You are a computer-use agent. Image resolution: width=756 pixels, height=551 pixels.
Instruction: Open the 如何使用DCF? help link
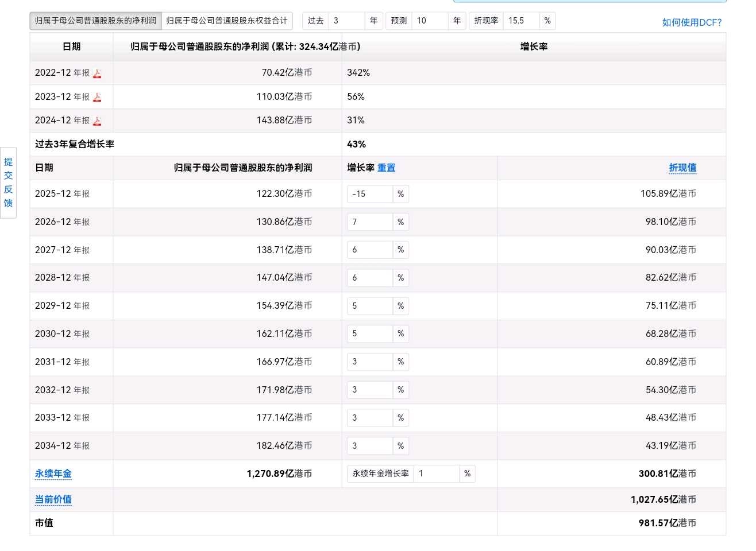tap(692, 22)
